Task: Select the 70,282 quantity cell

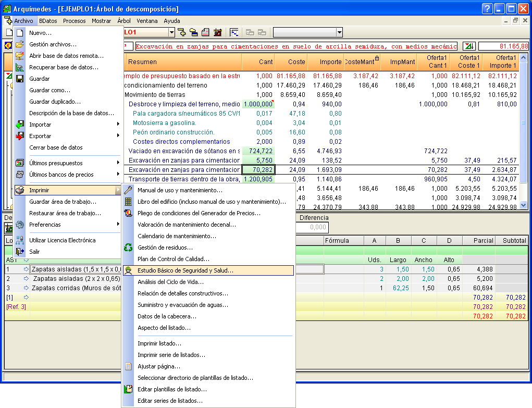Action: coord(258,169)
